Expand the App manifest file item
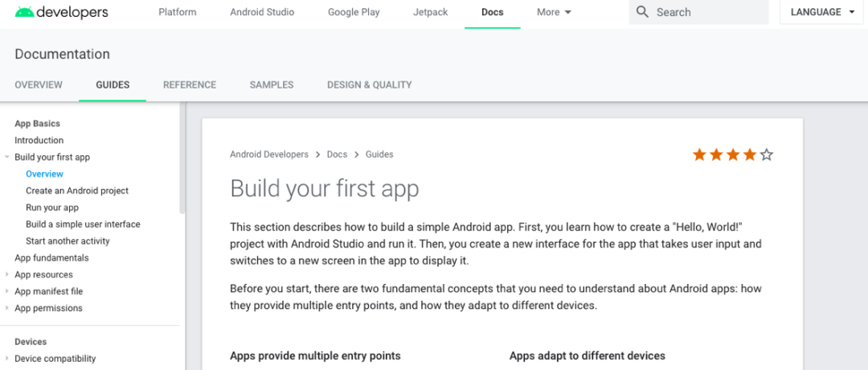This screenshot has height=370, width=868. pyautogui.click(x=6, y=291)
